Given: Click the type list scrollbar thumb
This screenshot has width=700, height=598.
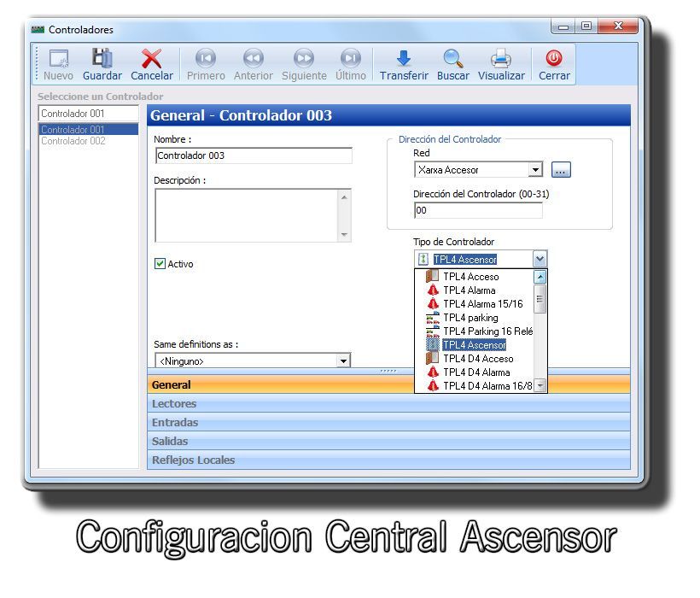Looking at the screenshot, I should [x=540, y=298].
